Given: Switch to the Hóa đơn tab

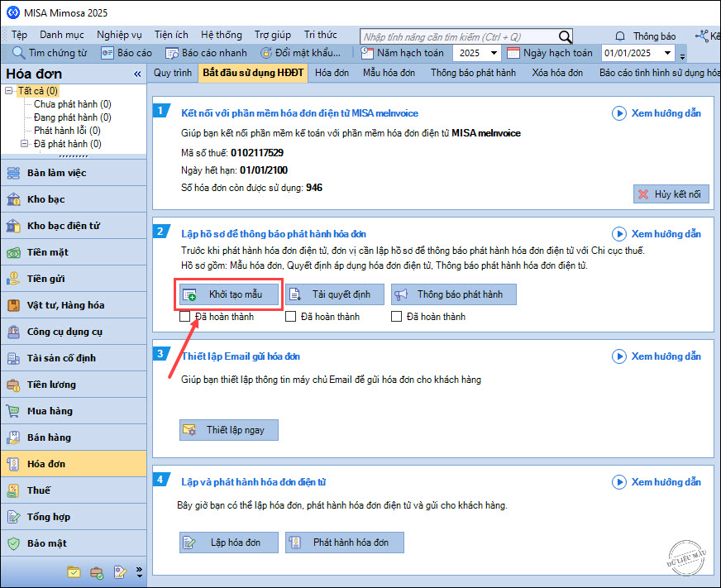Looking at the screenshot, I should click(x=332, y=73).
